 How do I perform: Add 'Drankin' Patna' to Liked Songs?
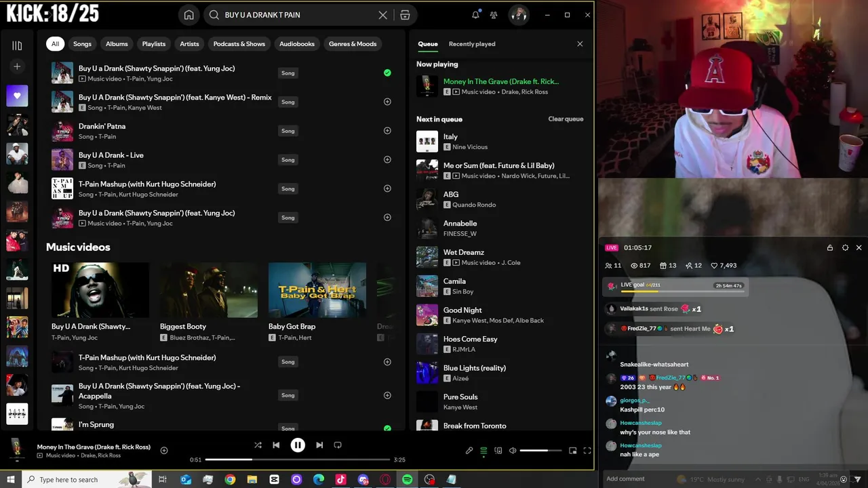[x=387, y=131]
